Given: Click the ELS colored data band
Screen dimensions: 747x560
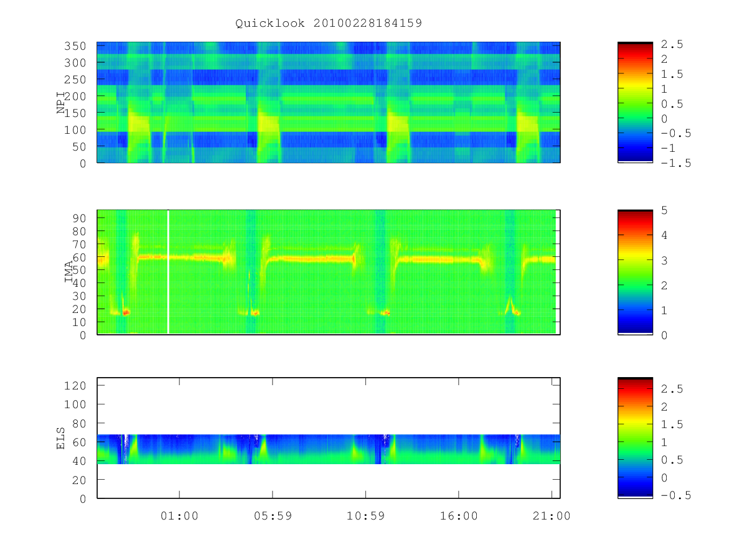Looking at the screenshot, I should tap(329, 449).
